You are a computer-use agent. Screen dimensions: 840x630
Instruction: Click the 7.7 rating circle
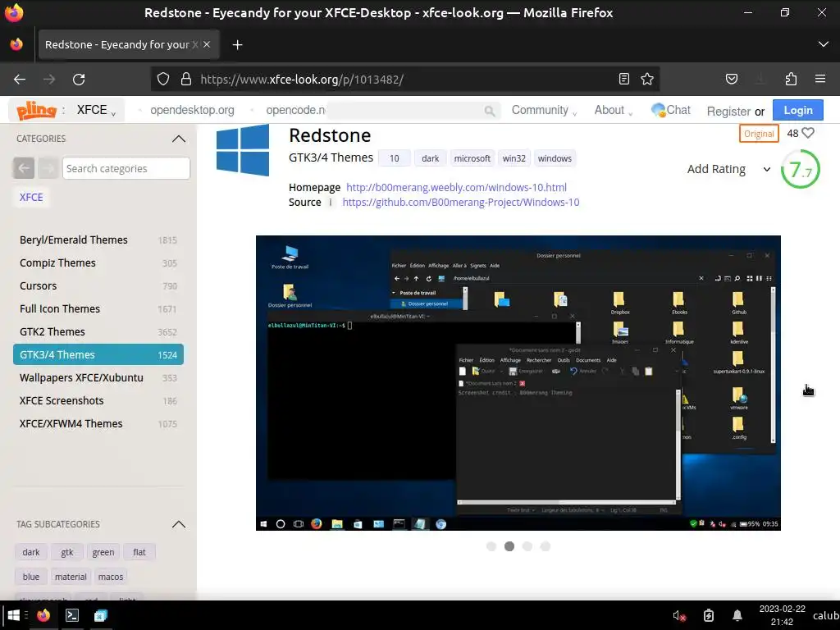(x=801, y=169)
